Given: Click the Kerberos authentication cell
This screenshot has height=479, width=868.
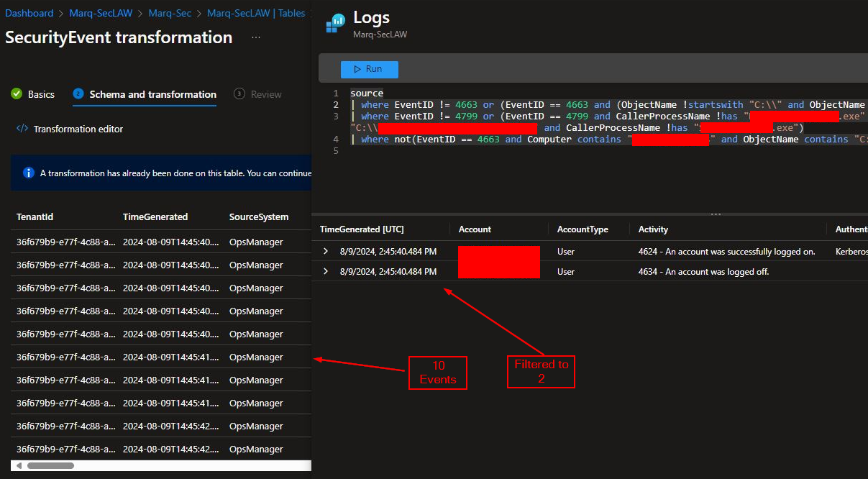Looking at the screenshot, I should point(851,252).
